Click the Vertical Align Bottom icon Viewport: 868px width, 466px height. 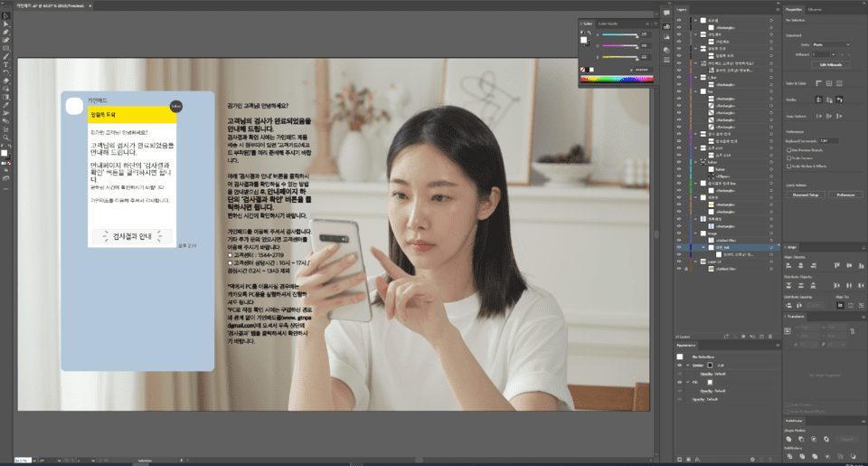[862, 265]
